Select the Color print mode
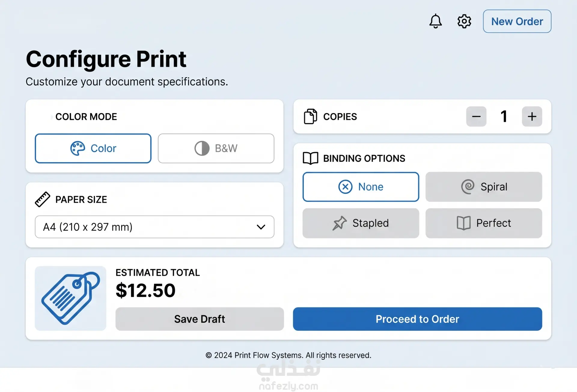Screen dimensions: 577x392 click(93, 148)
